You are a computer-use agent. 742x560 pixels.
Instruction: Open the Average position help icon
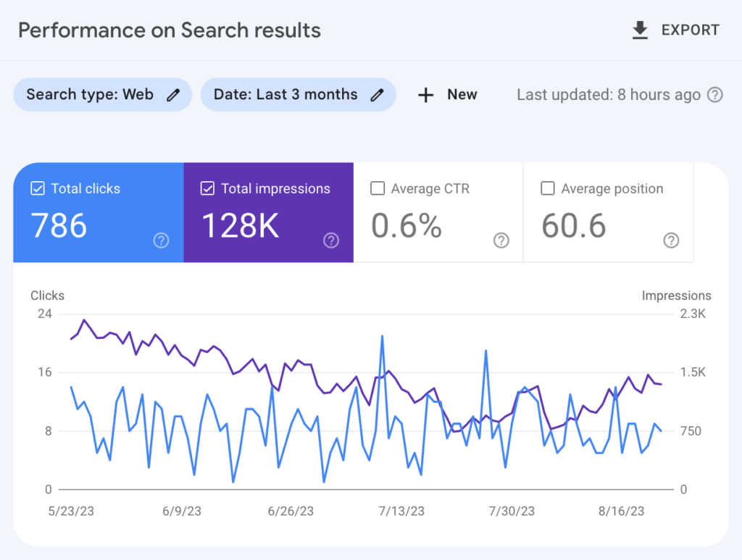671,241
